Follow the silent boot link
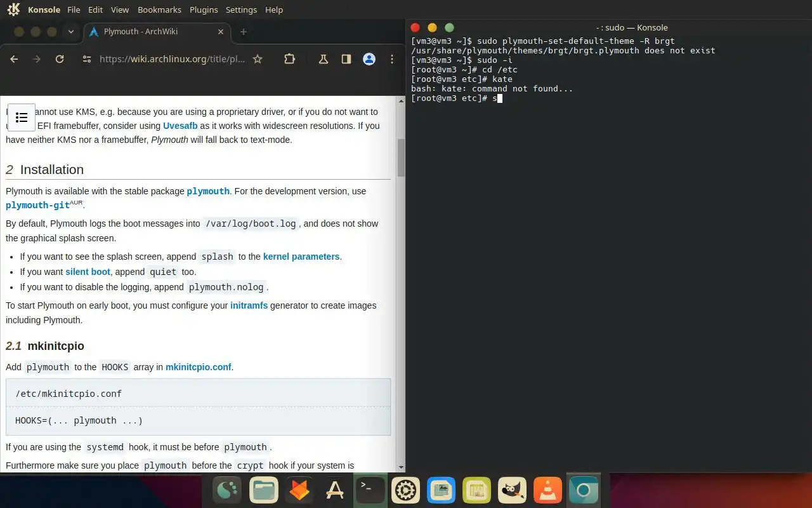The image size is (812, 508). point(88,272)
